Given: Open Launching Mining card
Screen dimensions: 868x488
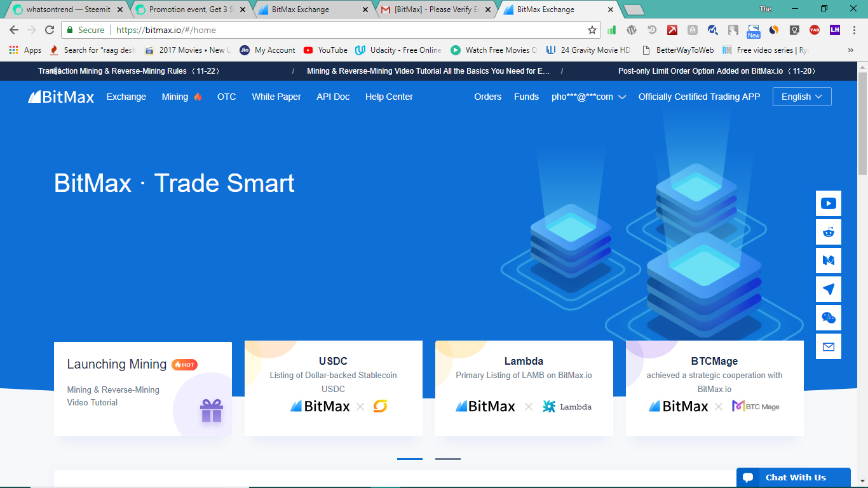Looking at the screenshot, I should [143, 388].
